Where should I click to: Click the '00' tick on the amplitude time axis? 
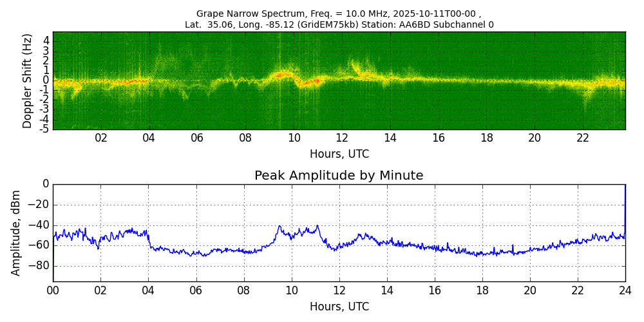53,290
